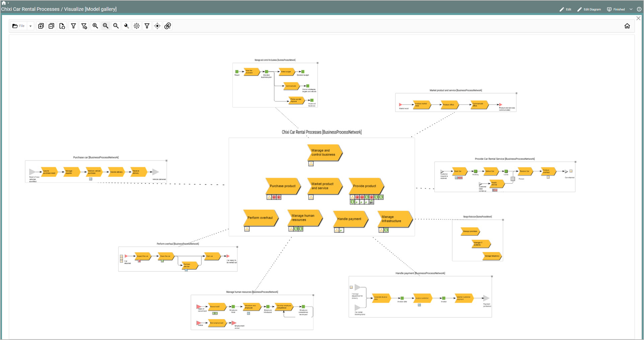Screen dimensions: 644x340
Task: Click the zoom to fit magnifier icon
Action: (116, 26)
